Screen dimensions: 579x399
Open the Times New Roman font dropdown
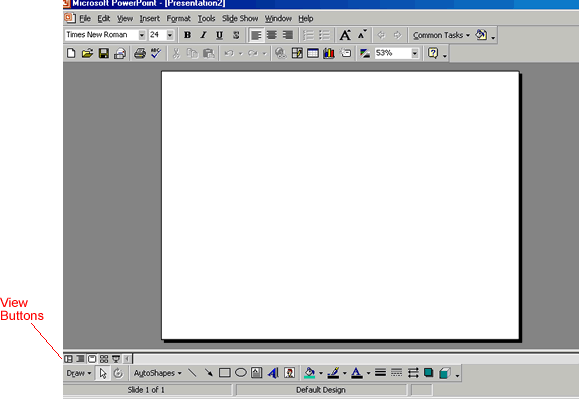coord(142,35)
